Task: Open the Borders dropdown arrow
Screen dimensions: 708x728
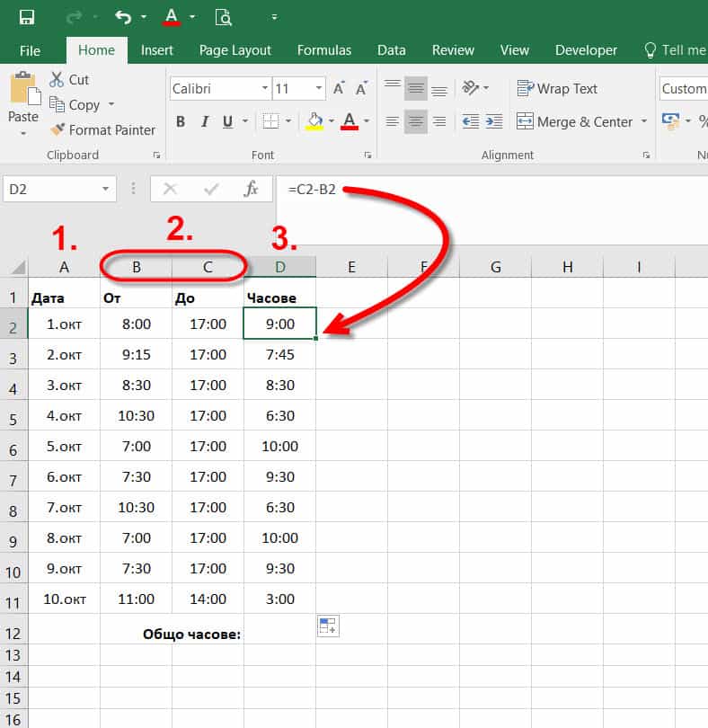Action: 288,121
